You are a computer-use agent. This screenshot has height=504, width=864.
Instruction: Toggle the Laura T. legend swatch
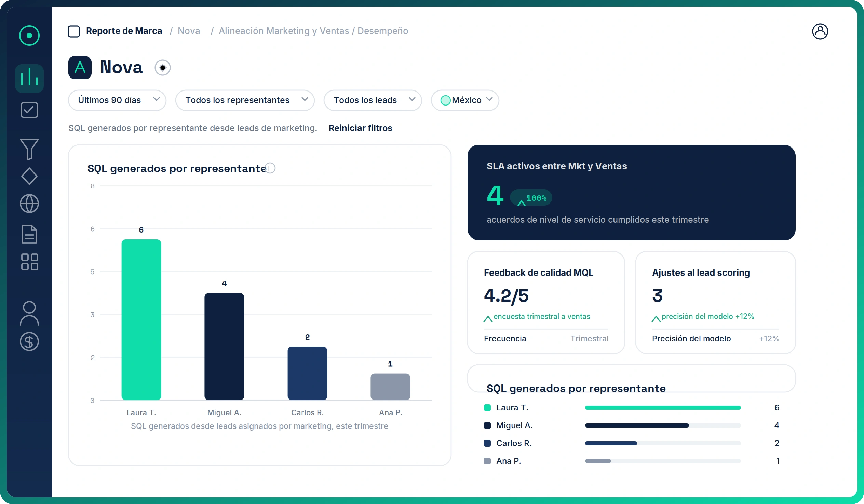(487, 408)
